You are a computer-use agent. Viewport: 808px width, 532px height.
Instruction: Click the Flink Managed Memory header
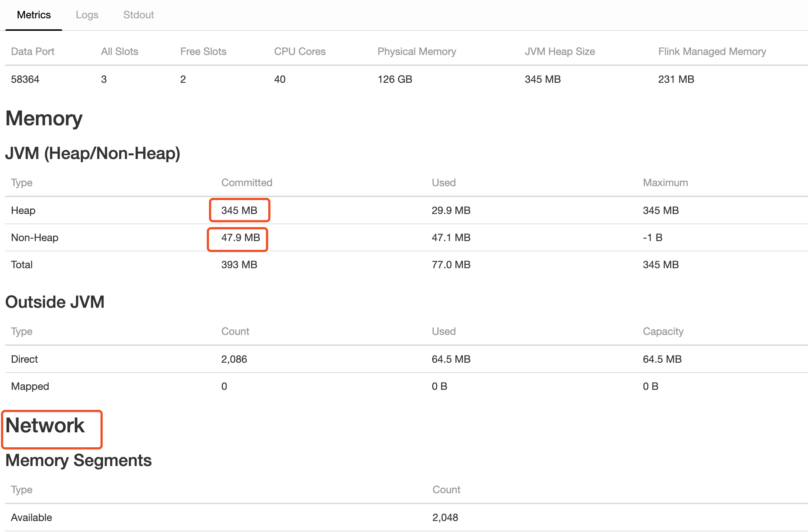pos(712,51)
